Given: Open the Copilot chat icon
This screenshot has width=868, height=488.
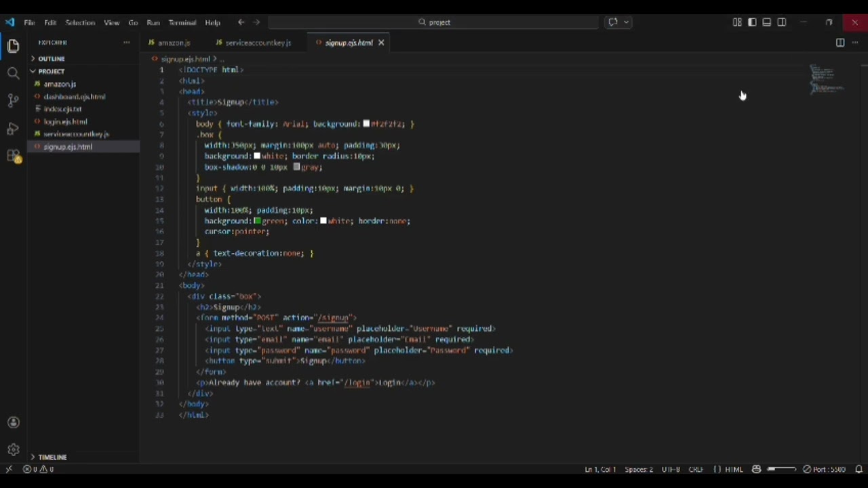Looking at the screenshot, I should click(x=613, y=22).
